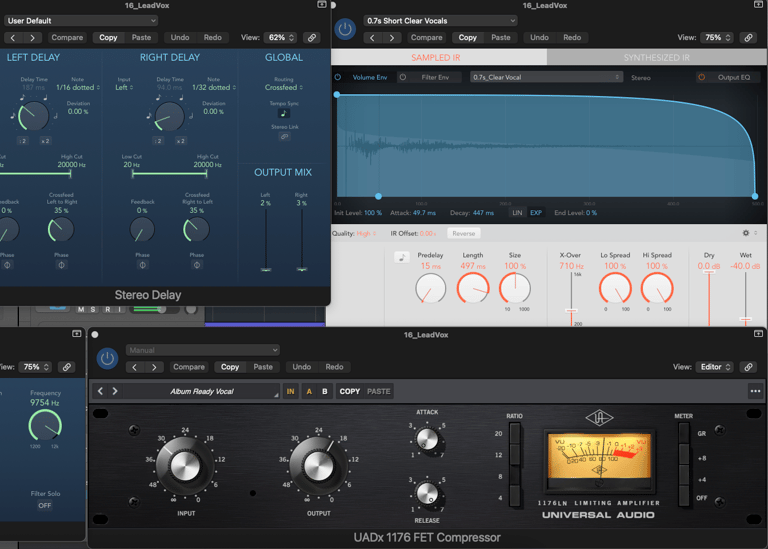
Task: Select Volume Env tab
Action: click(x=370, y=77)
